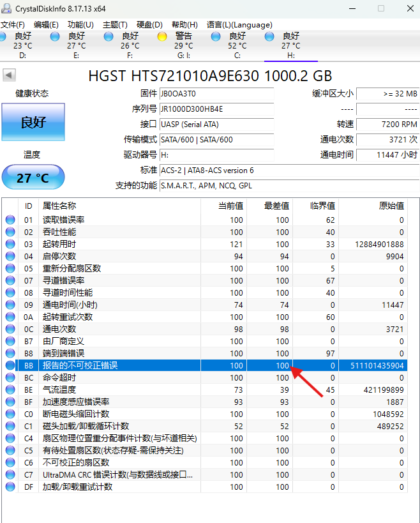Open the 功能(U) menu

[x=80, y=25]
